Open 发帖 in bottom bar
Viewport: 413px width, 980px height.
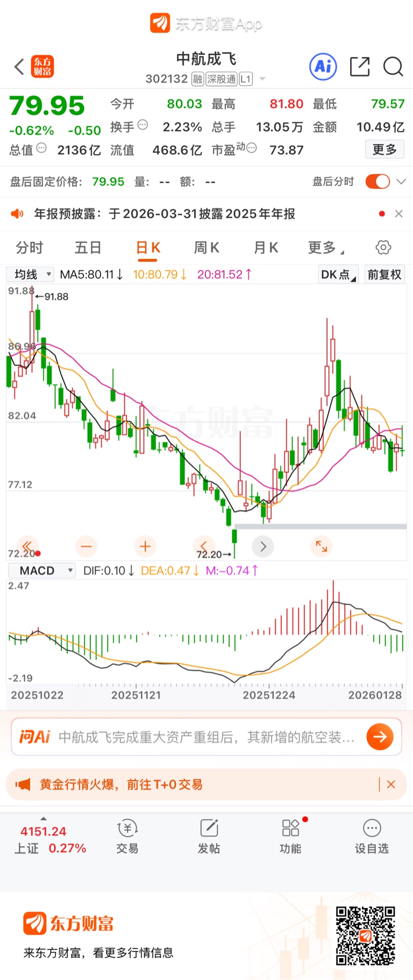(209, 837)
